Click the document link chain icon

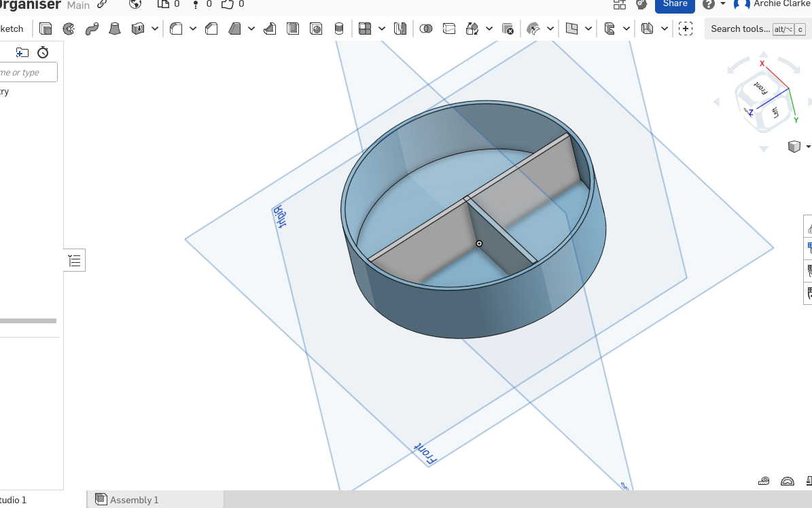click(x=102, y=4)
